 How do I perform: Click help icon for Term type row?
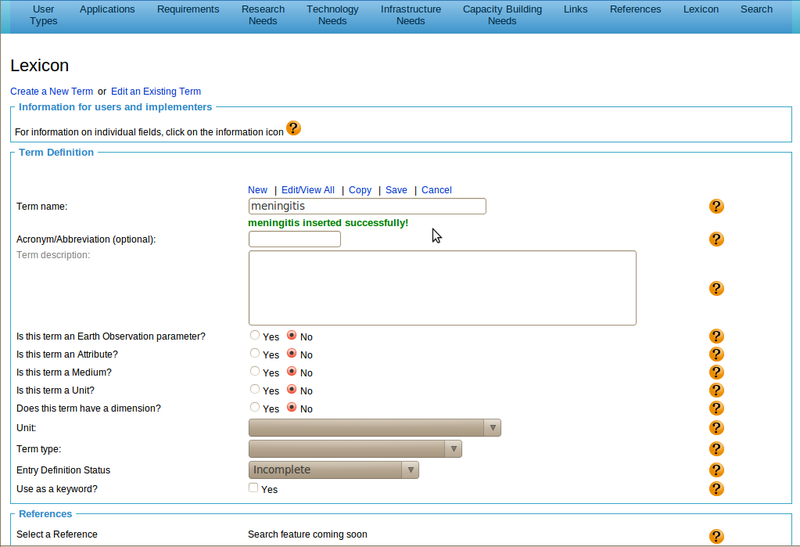(x=716, y=449)
